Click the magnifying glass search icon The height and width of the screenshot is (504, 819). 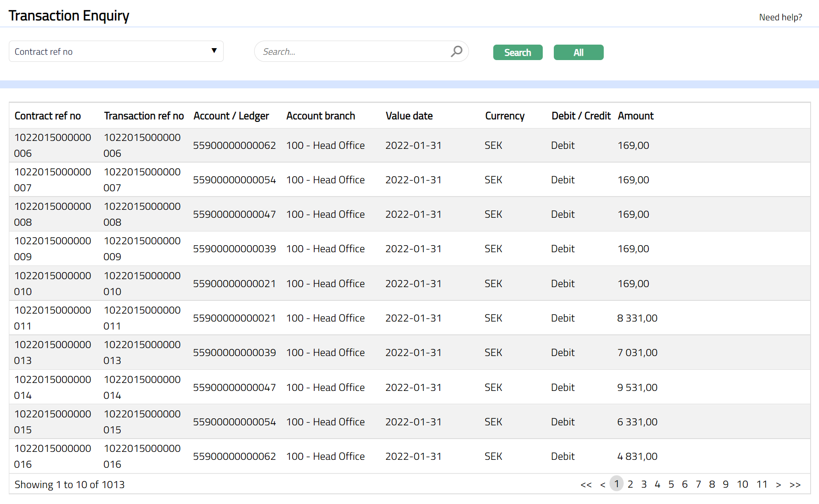tap(456, 51)
